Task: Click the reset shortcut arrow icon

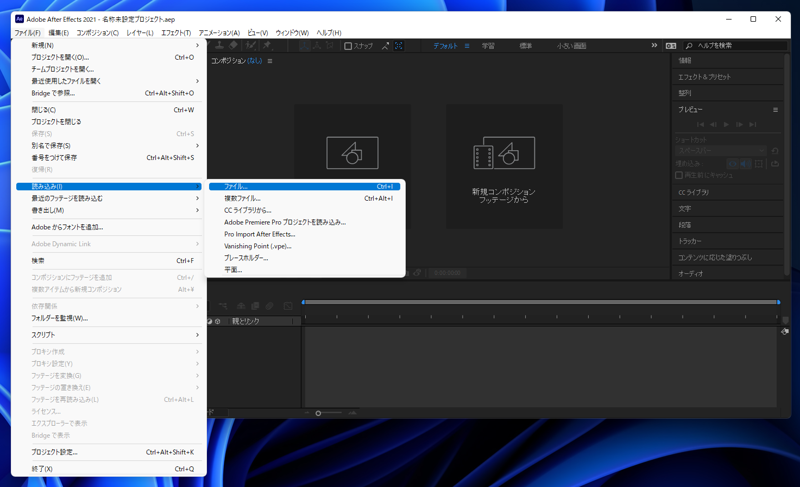Action: pyautogui.click(x=774, y=151)
